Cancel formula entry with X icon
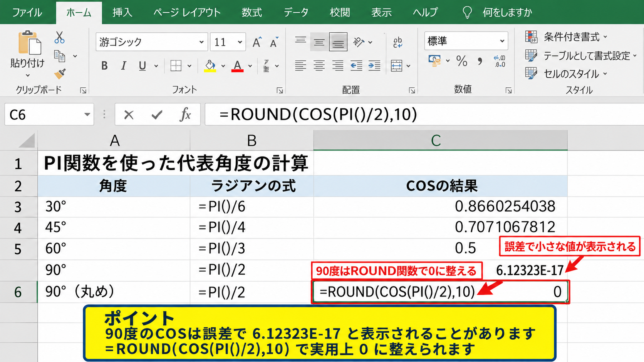The height and width of the screenshot is (362, 644). [x=129, y=115]
